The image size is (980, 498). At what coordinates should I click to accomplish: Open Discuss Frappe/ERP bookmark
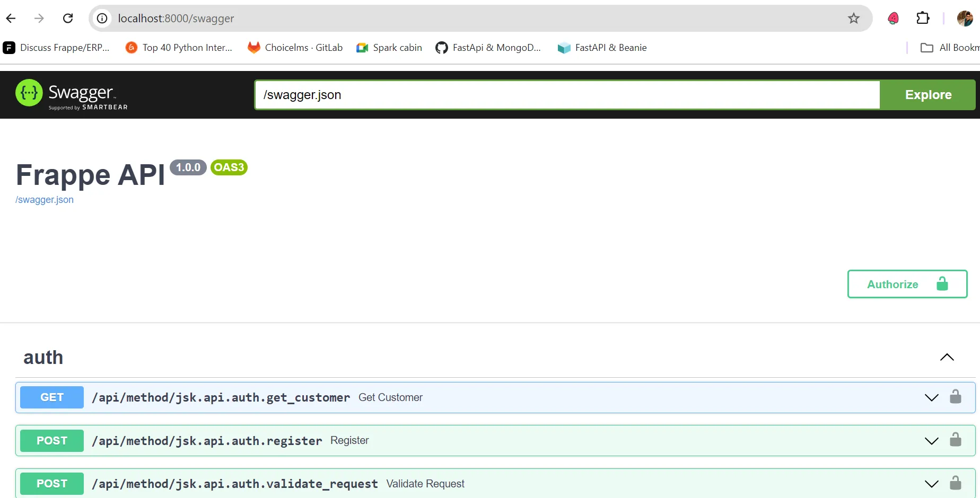point(57,48)
